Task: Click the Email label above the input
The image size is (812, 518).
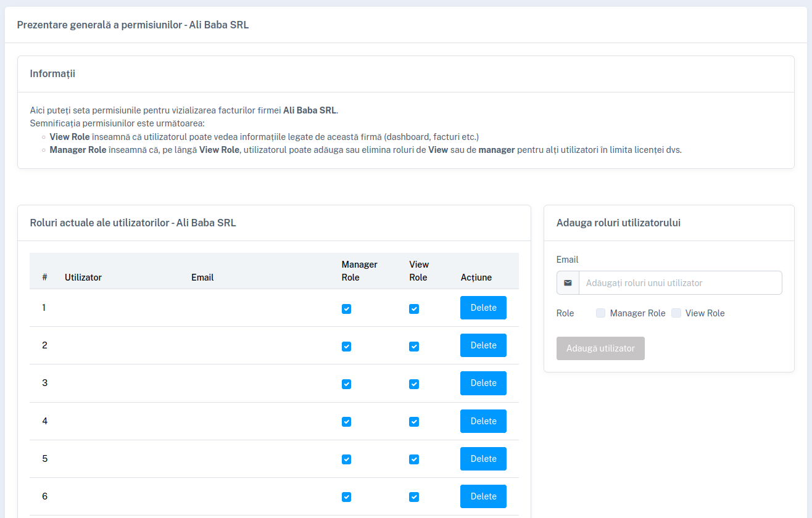Action: (567, 260)
